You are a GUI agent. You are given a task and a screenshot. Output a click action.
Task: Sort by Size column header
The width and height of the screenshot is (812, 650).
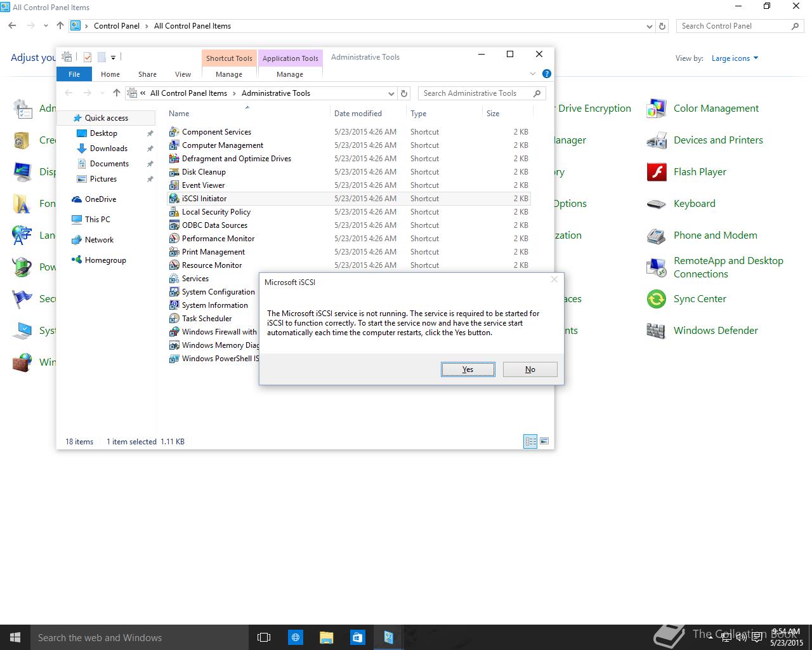pos(507,114)
